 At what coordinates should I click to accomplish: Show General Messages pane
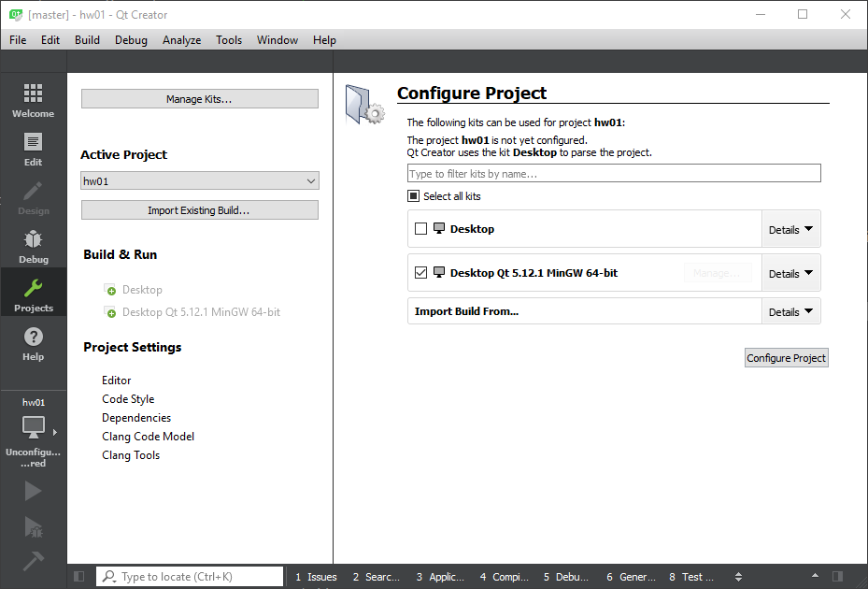[x=631, y=577]
